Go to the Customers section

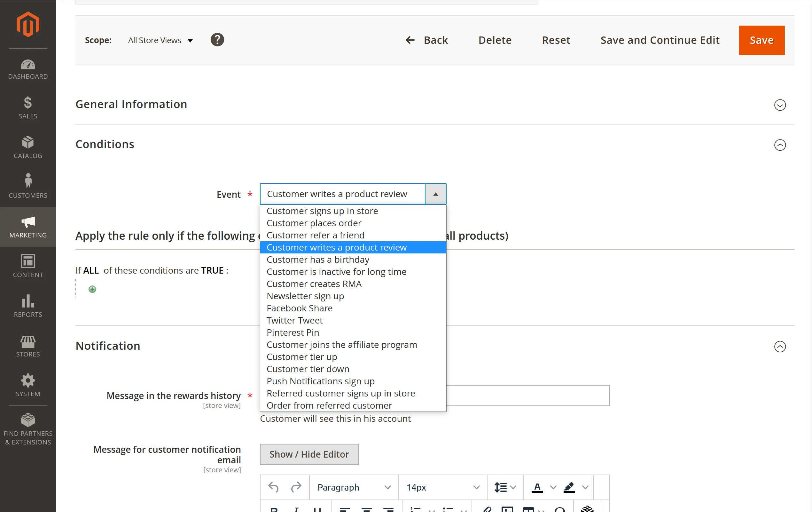27,187
